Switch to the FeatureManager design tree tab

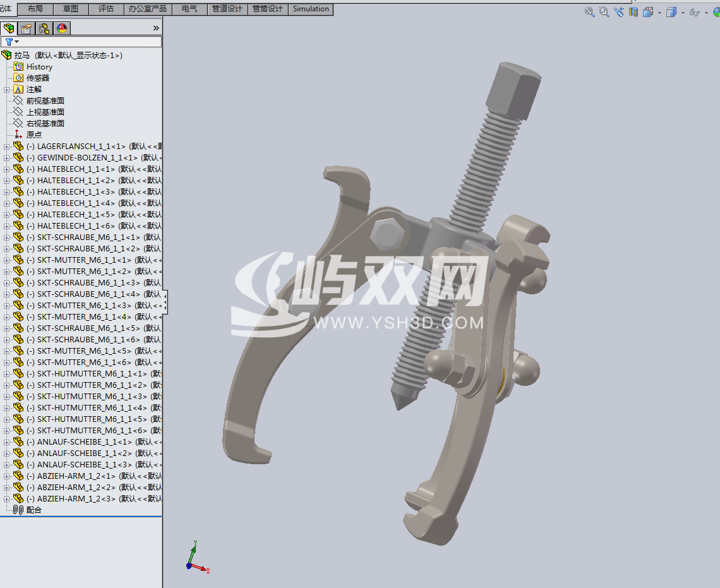click(9, 28)
